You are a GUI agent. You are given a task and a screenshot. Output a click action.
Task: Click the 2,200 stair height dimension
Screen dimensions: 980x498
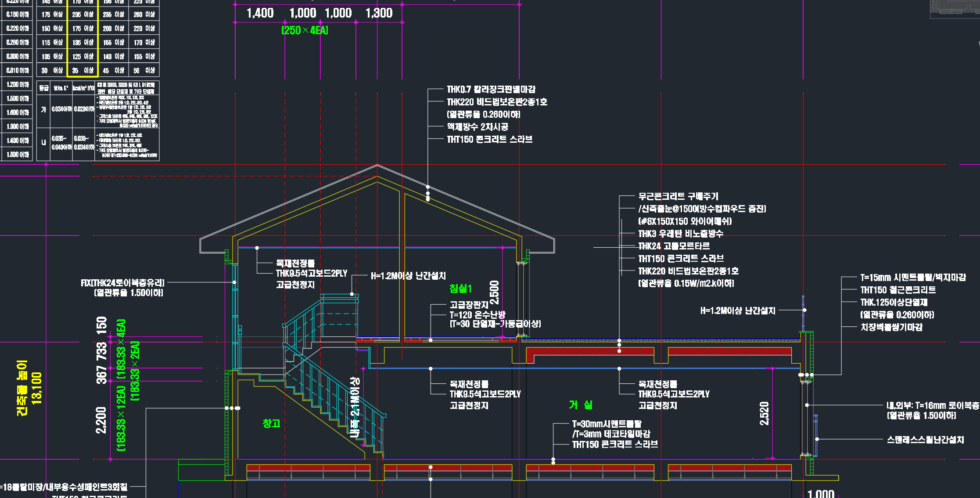coord(101,420)
